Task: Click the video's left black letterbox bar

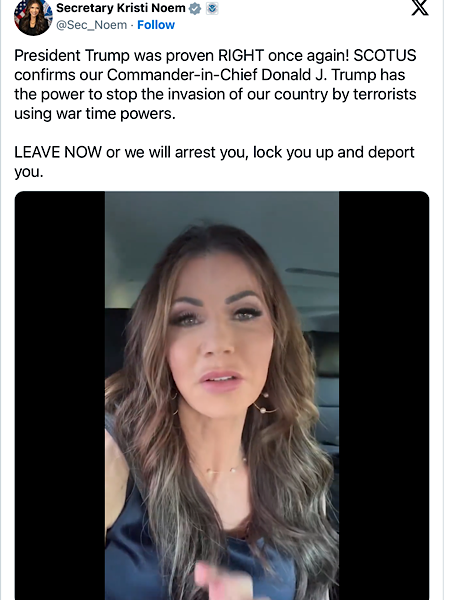Action: coord(60,396)
